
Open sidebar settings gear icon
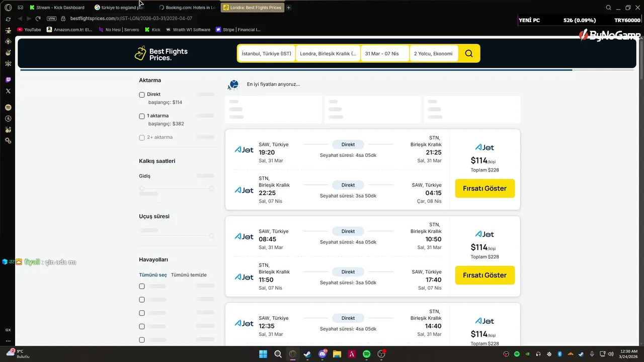8,141
